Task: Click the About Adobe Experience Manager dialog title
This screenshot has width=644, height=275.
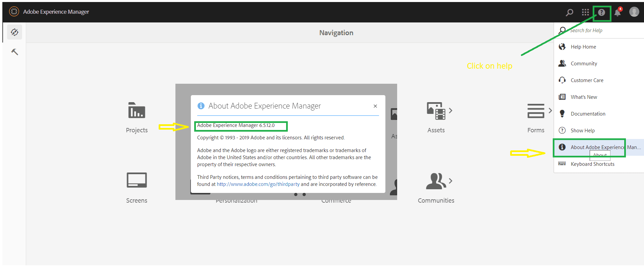Action: (264, 106)
